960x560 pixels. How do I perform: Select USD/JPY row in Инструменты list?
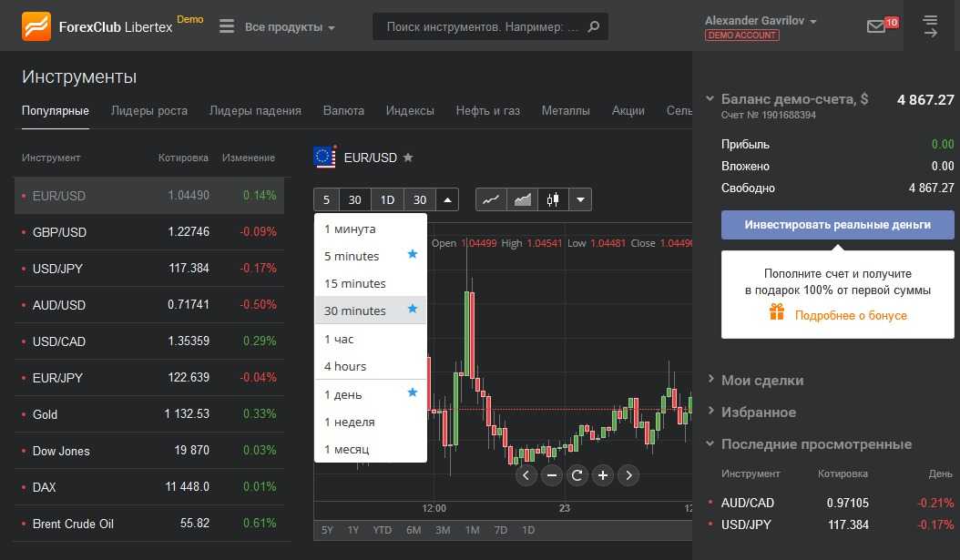click(149, 268)
